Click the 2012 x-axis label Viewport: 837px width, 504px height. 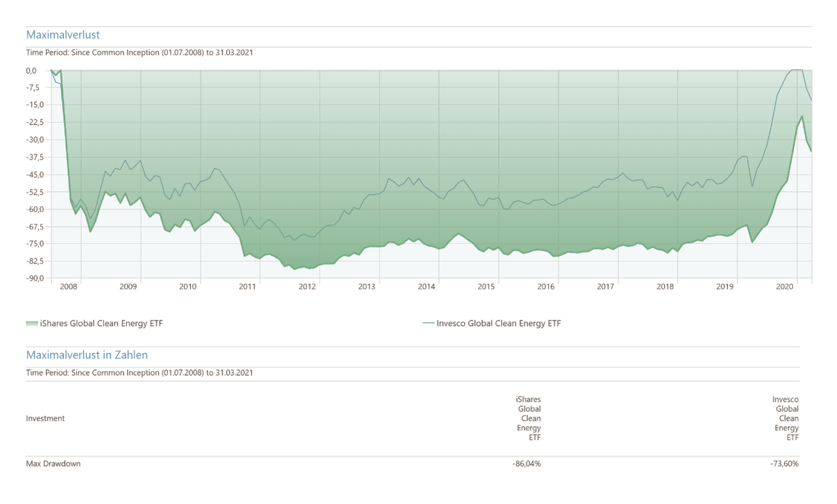(308, 287)
